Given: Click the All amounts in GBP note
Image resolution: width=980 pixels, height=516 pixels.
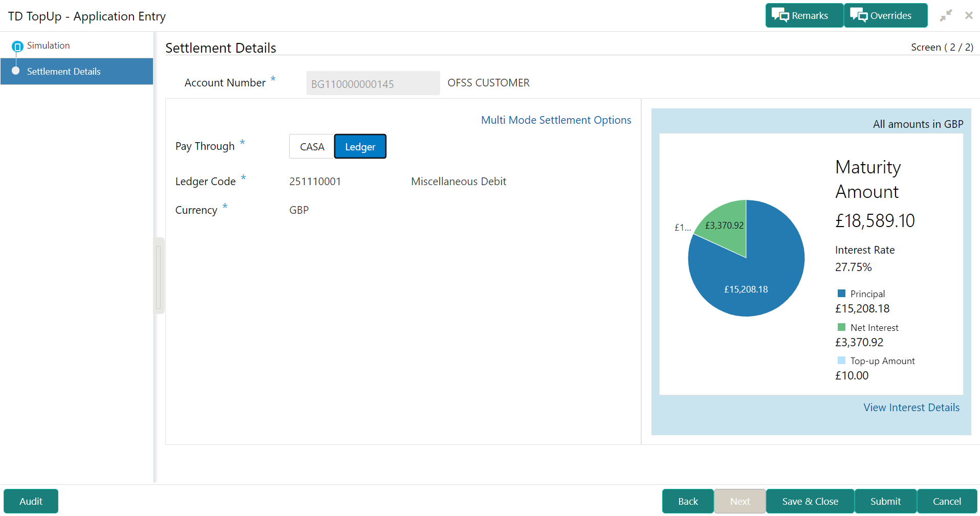Looking at the screenshot, I should [x=918, y=124].
